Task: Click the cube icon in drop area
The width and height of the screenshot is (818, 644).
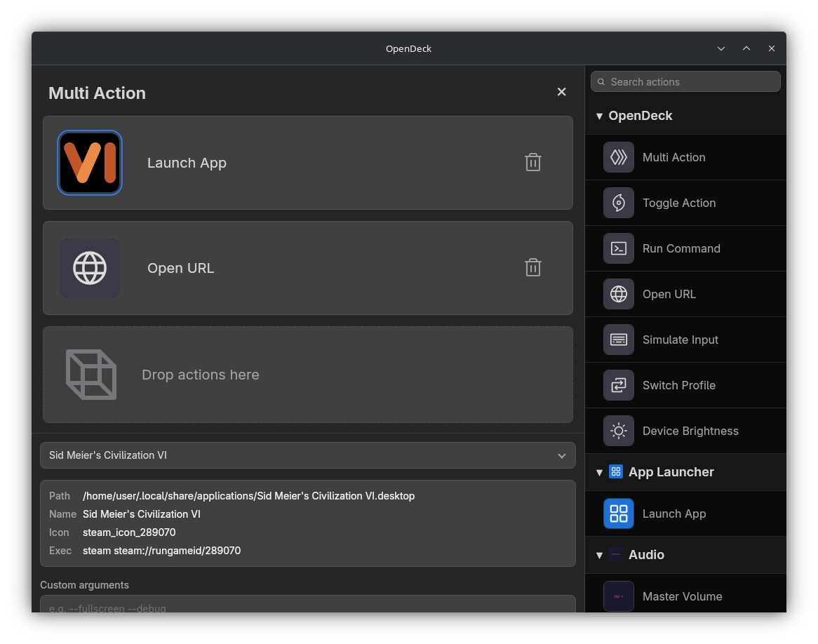Action: [90, 375]
